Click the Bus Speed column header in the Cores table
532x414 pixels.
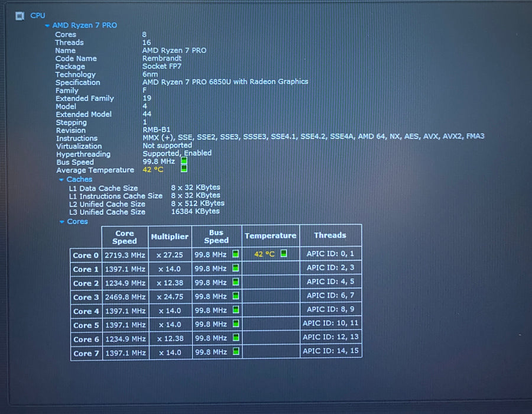pyautogui.click(x=216, y=236)
